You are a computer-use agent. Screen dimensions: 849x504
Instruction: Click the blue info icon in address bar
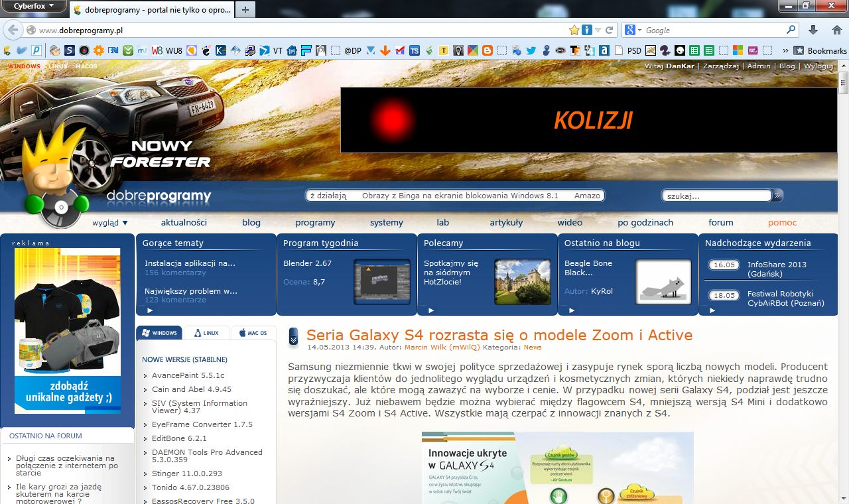pyautogui.click(x=586, y=30)
